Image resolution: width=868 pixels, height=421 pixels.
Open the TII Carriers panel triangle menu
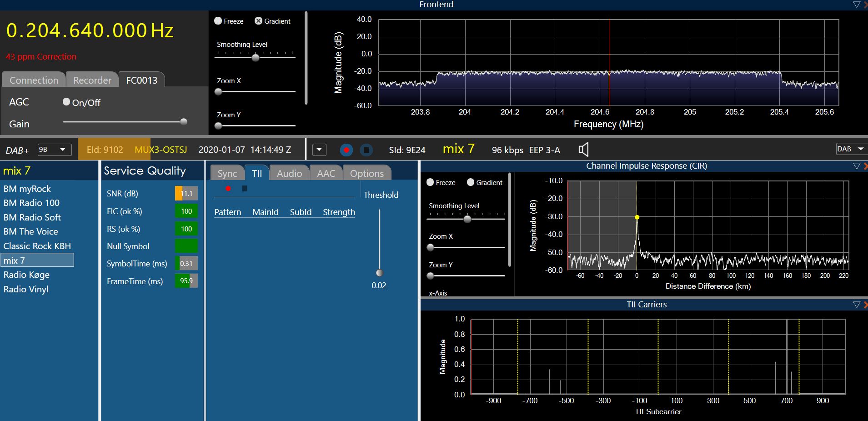tap(856, 305)
